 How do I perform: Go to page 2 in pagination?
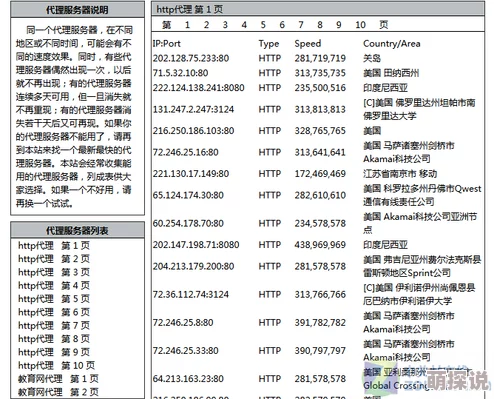pyautogui.click(x=206, y=25)
